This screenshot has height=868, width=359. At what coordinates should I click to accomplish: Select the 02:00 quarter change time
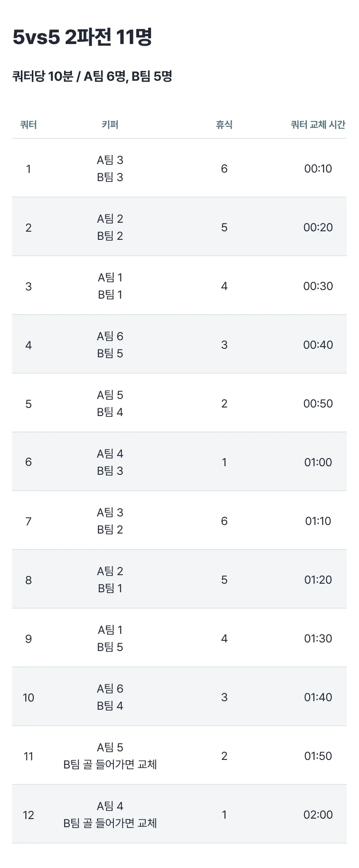pos(318,815)
